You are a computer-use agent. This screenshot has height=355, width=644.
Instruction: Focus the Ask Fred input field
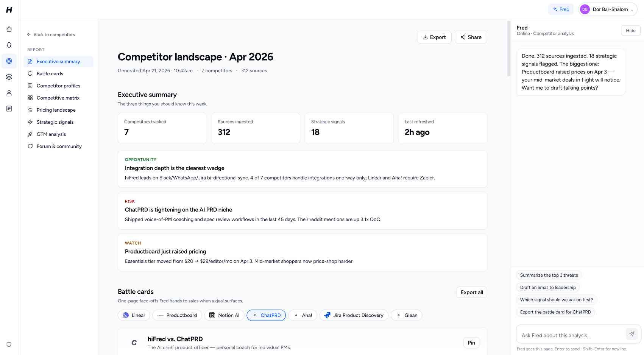[x=572, y=335]
